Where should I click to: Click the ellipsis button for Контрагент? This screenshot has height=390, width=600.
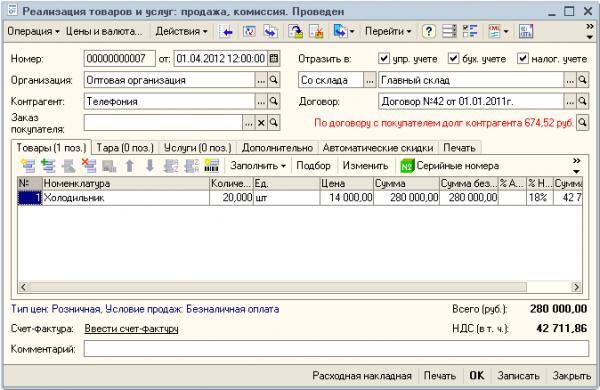click(x=261, y=101)
